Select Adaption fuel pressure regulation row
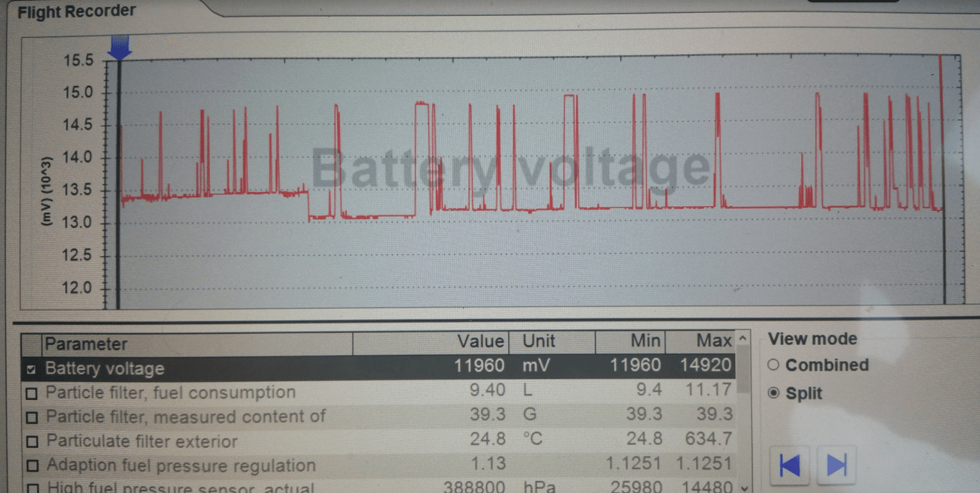The height and width of the screenshot is (493, 980). tap(378, 464)
